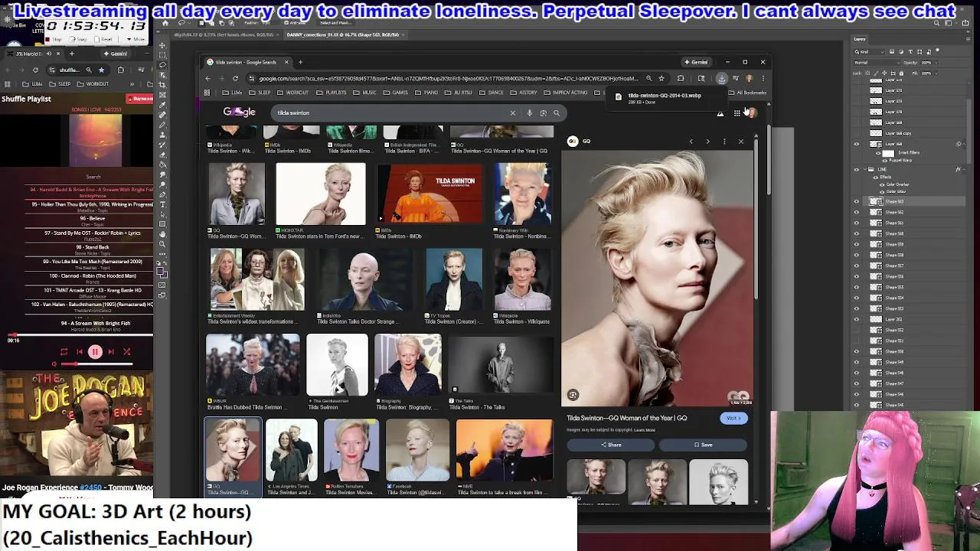Open the browser downloads icon

721,78
